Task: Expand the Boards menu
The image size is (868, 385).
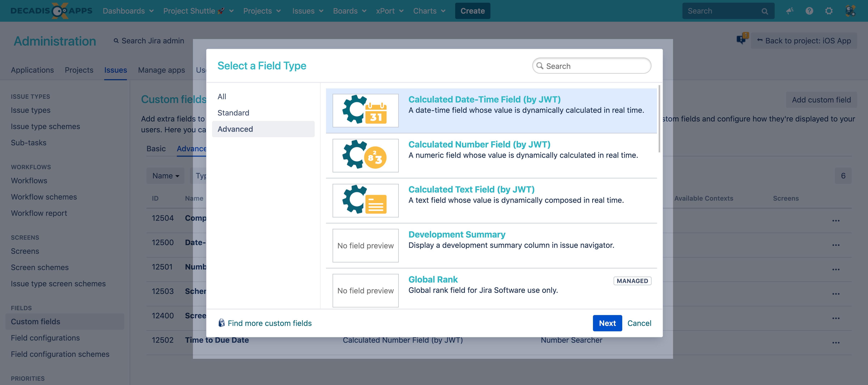Action: pyautogui.click(x=349, y=11)
